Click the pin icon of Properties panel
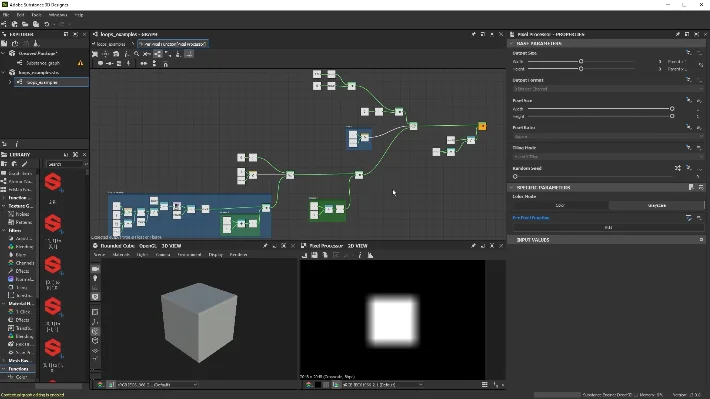710x399 pixels. tap(677, 34)
